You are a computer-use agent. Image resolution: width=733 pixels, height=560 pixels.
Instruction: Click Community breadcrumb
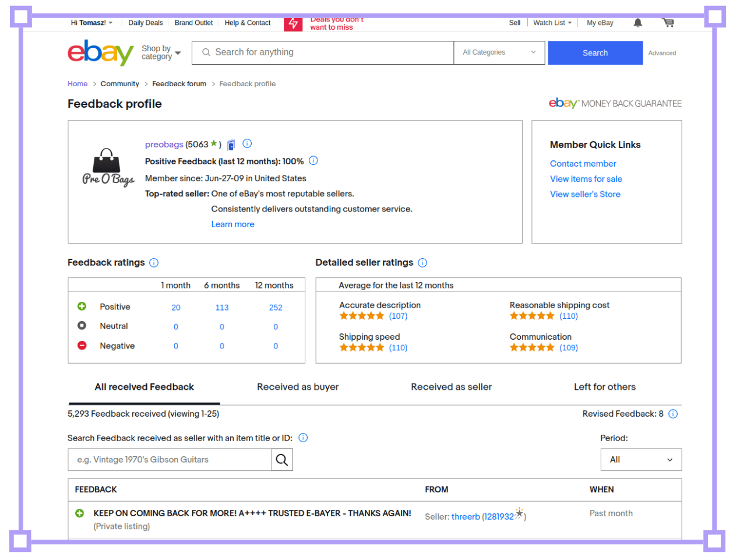coord(120,84)
